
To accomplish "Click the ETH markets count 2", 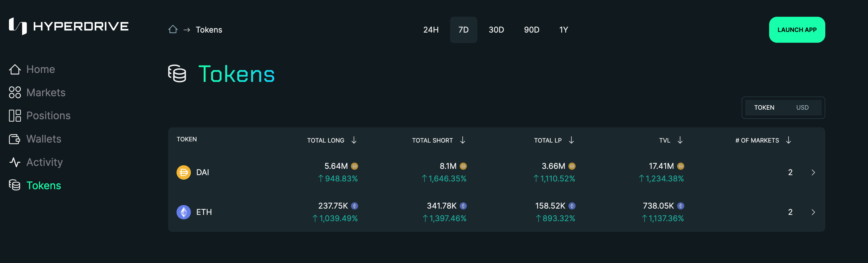I will 790,212.
